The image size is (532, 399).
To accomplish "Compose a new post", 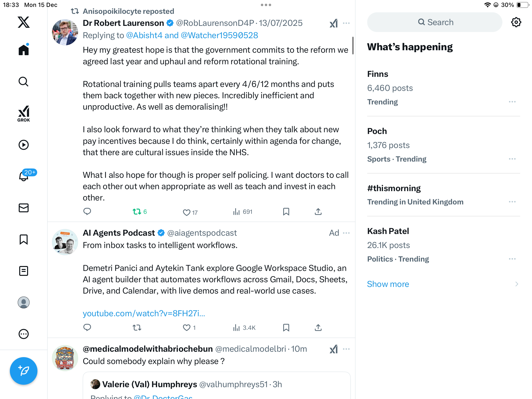I will pyautogui.click(x=24, y=371).
